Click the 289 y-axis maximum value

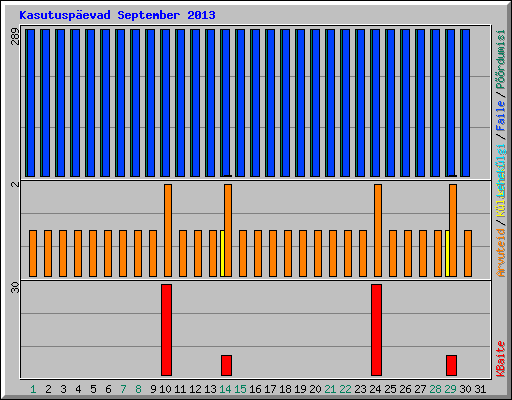pyautogui.click(x=15, y=37)
